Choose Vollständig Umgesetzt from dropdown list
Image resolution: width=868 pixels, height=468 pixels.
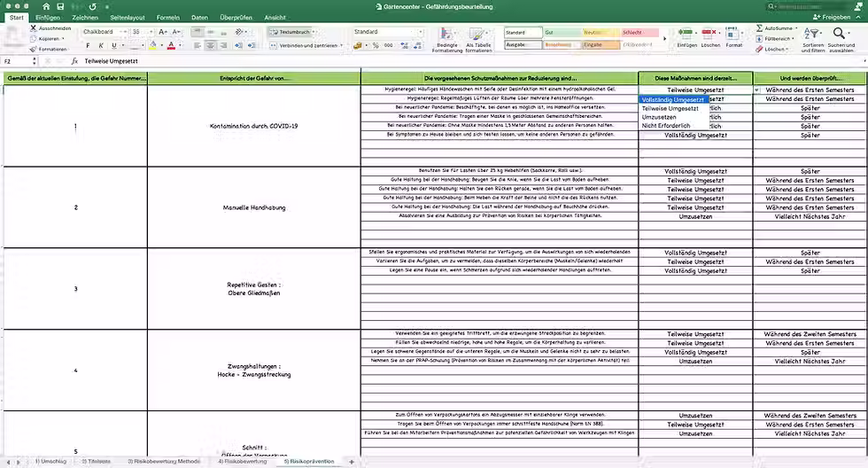click(x=673, y=99)
